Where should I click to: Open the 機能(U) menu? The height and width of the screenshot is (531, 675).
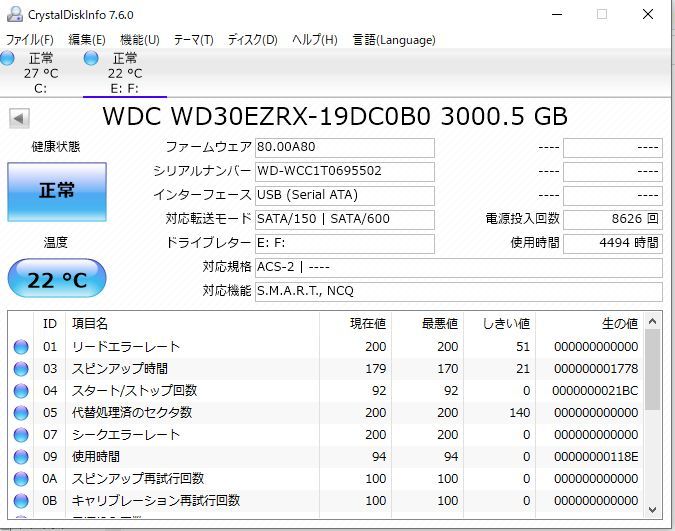139,40
